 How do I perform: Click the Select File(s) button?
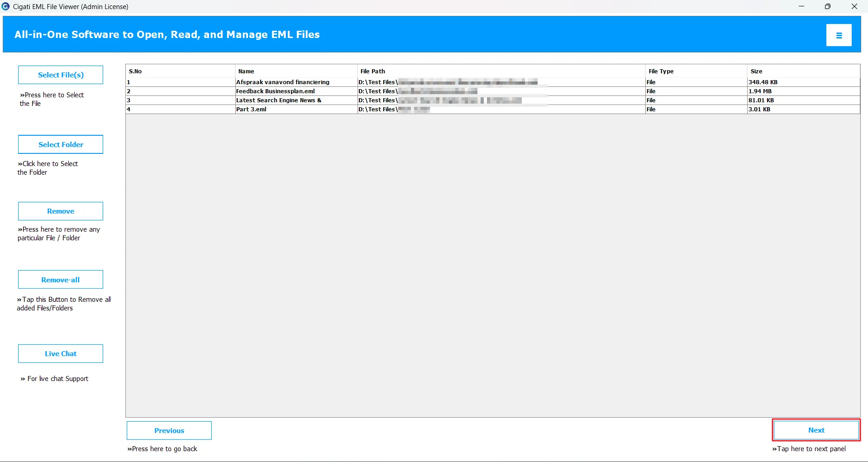61,75
